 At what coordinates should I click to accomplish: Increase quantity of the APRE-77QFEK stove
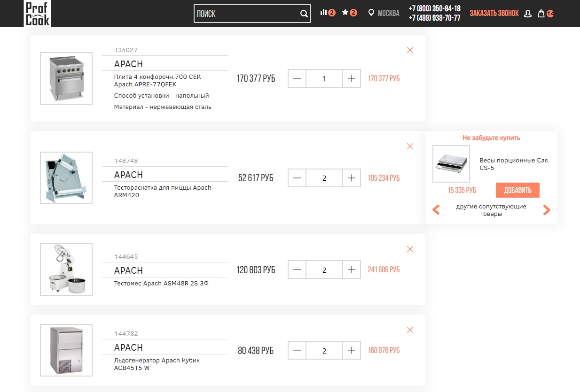pos(352,78)
